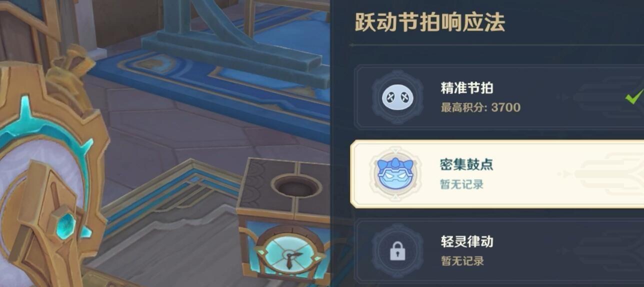
Task: Click 暂无记录 under 轻灵律动
Action: pos(462,261)
